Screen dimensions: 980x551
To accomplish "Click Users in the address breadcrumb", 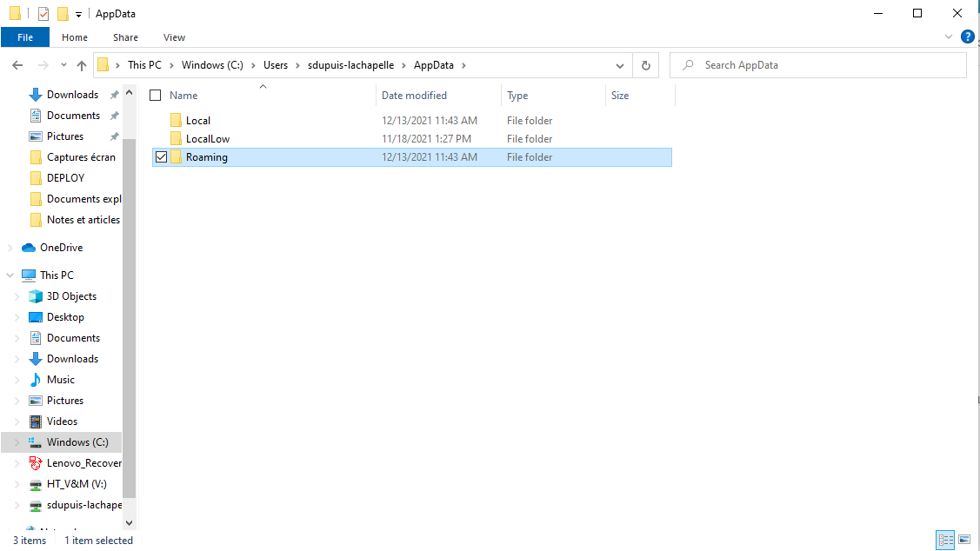I will click(x=276, y=65).
